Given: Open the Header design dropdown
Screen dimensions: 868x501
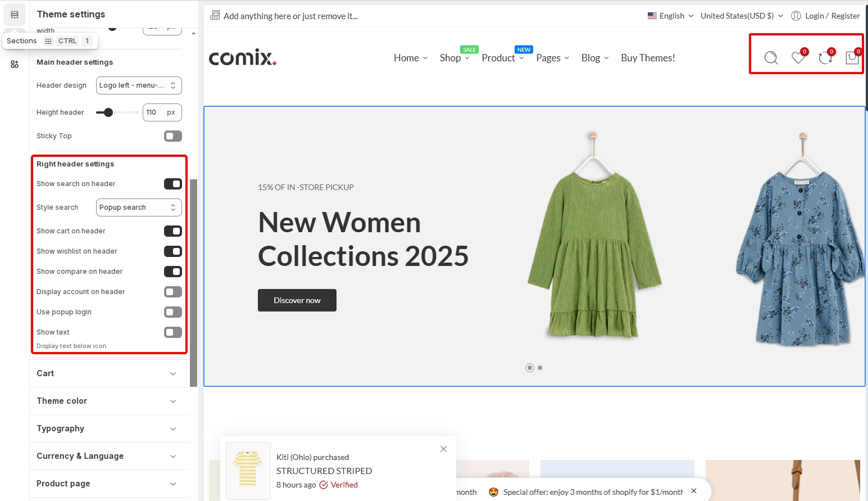Looking at the screenshot, I should [x=139, y=85].
